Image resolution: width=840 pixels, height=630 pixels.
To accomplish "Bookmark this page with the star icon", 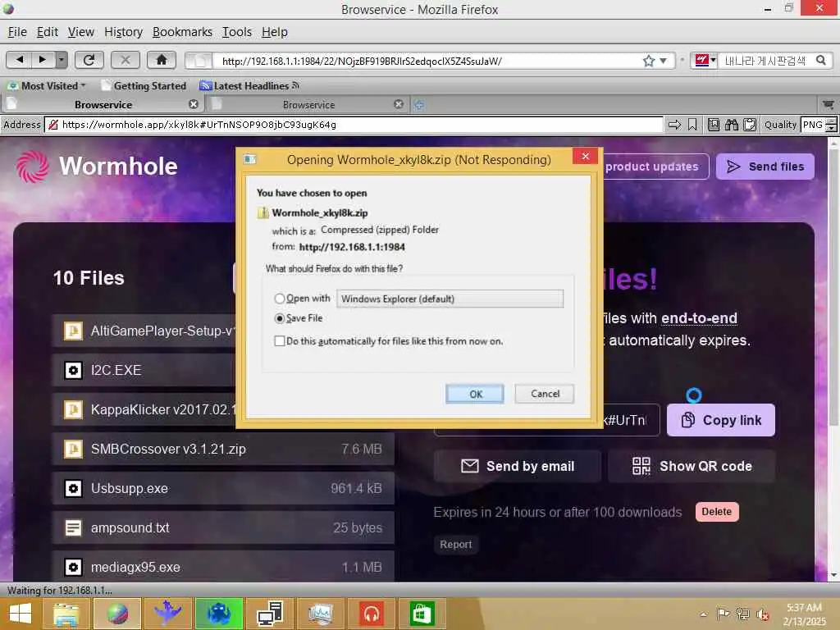I will pyautogui.click(x=649, y=61).
